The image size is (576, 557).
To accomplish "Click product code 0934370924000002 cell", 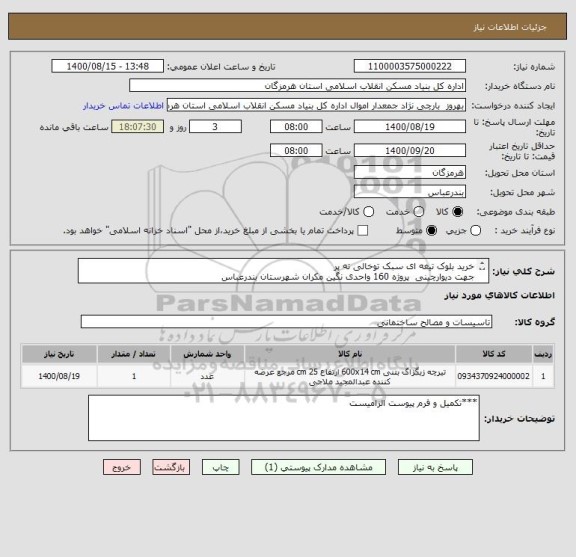I will [x=494, y=376].
